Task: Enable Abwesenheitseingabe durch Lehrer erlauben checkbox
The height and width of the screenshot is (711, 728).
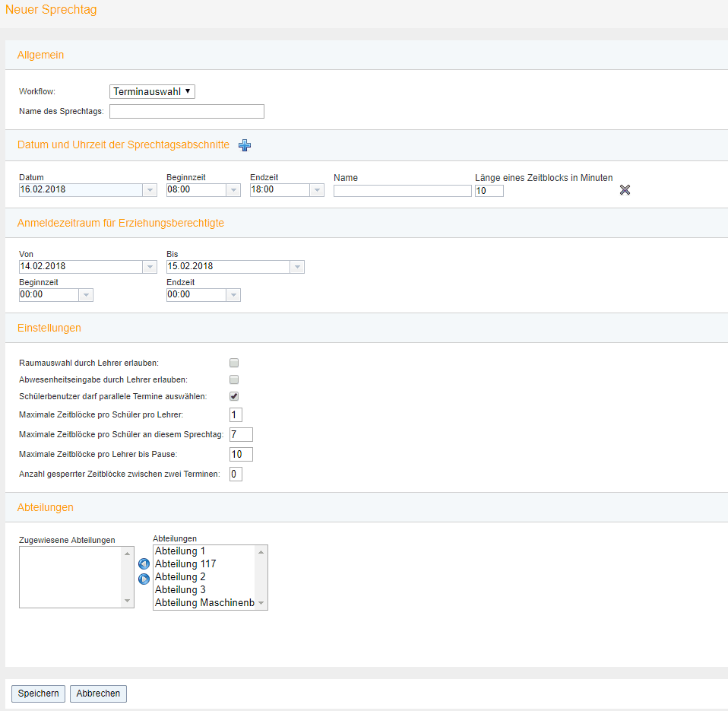Action: [x=234, y=379]
